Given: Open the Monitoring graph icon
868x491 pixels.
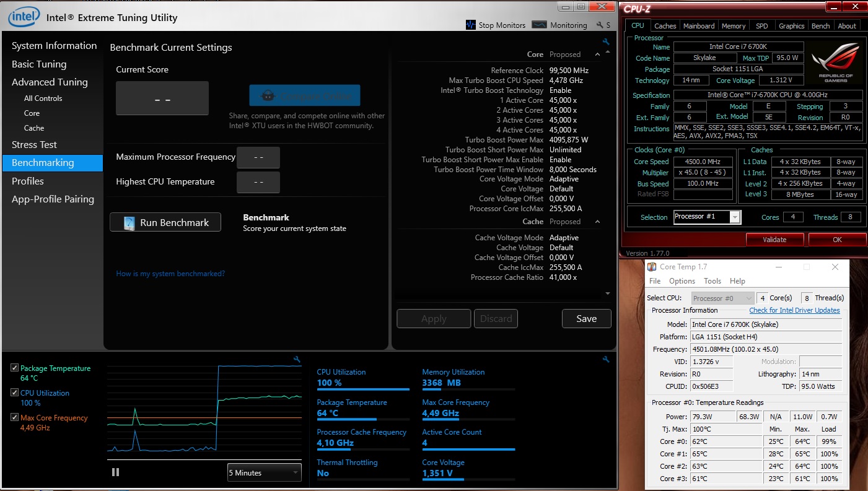Looking at the screenshot, I should (x=539, y=25).
